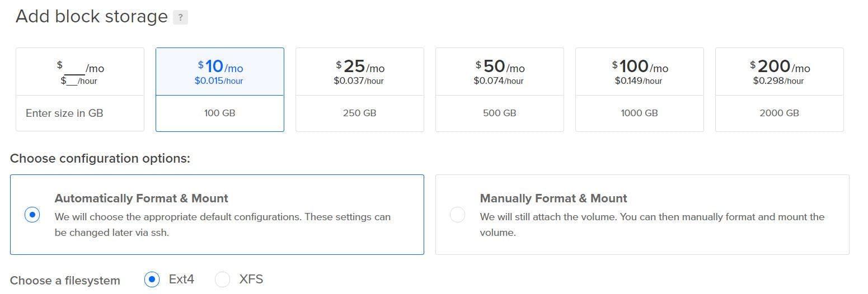The height and width of the screenshot is (294, 868).
Task: Select the $100/mo 1000 GB volume
Action: (640, 89)
